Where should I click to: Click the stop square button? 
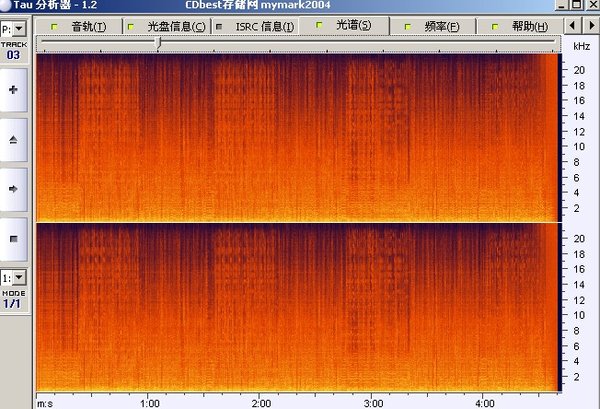pos(13,239)
